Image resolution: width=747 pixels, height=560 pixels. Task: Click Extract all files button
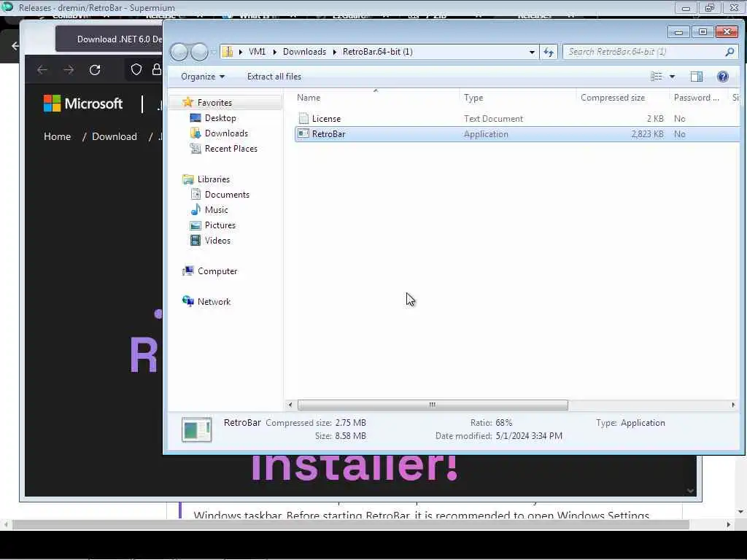[x=274, y=76]
